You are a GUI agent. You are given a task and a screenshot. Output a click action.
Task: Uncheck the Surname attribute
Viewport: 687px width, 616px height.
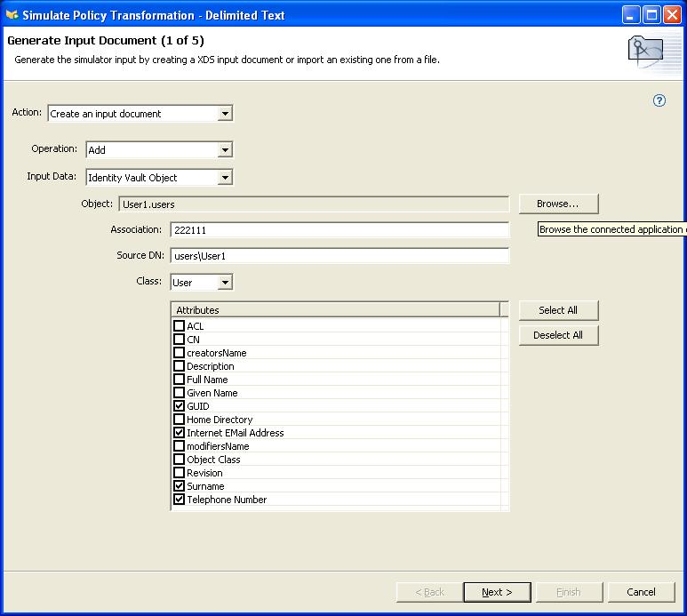(x=179, y=486)
